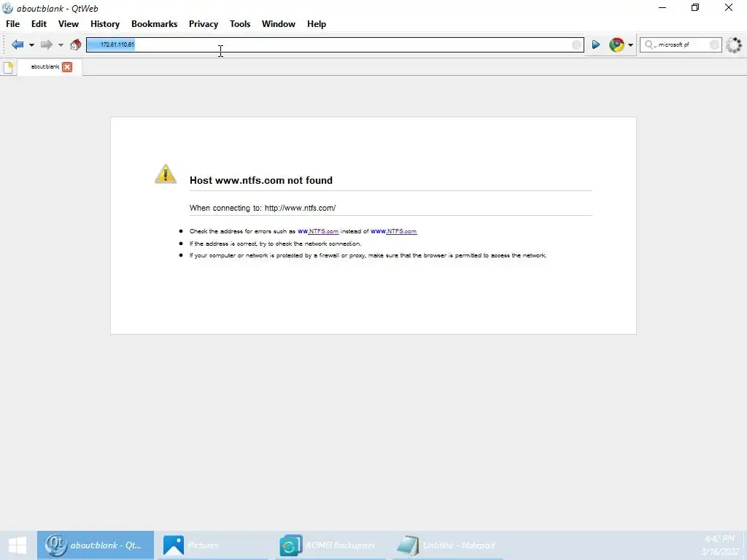Viewport: 747px width, 560px height.
Task: Open the History menu
Action: pyautogui.click(x=105, y=24)
